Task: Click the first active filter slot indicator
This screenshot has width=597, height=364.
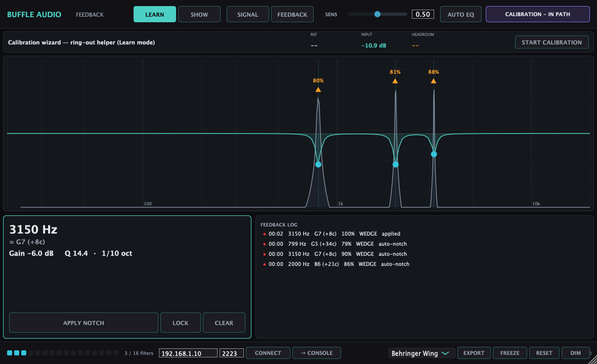Action: point(10,353)
